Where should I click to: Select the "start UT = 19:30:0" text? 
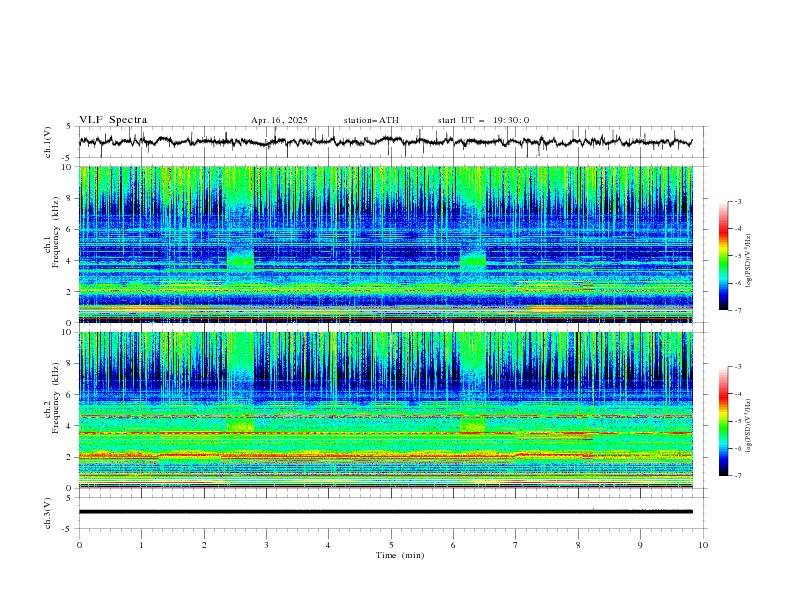point(483,120)
